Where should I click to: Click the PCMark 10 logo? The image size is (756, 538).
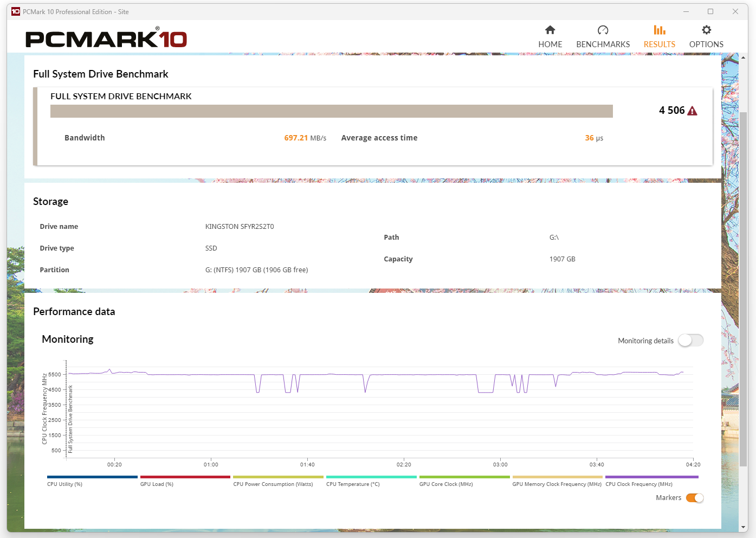coord(106,39)
